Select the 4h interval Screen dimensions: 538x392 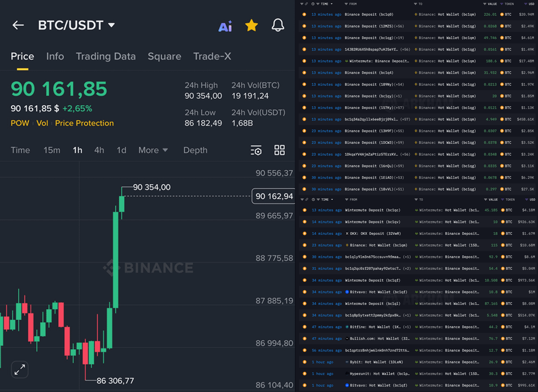[99, 150]
